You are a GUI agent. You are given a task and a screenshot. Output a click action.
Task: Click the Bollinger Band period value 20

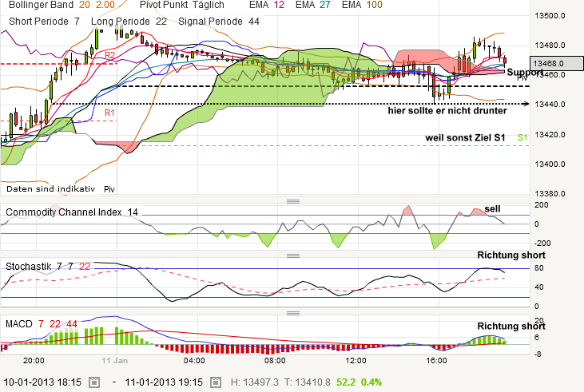point(85,5)
